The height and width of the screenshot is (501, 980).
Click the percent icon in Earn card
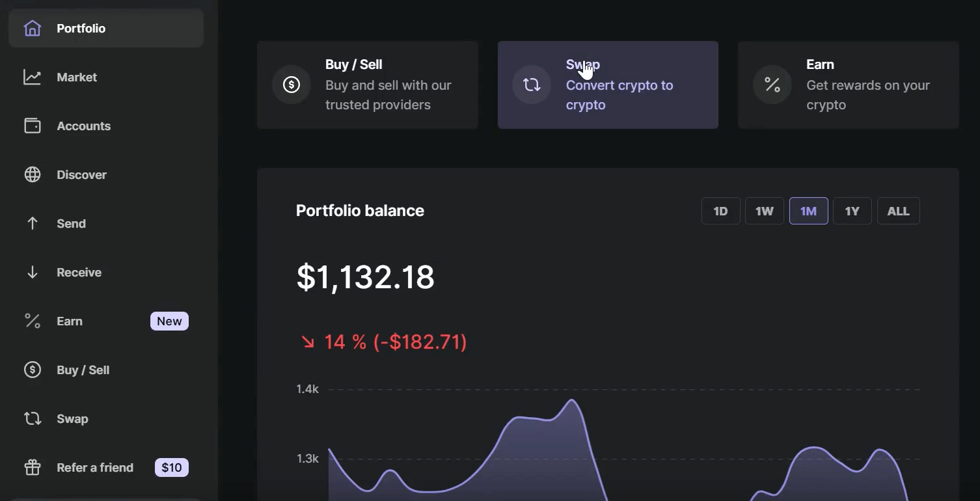tap(772, 85)
